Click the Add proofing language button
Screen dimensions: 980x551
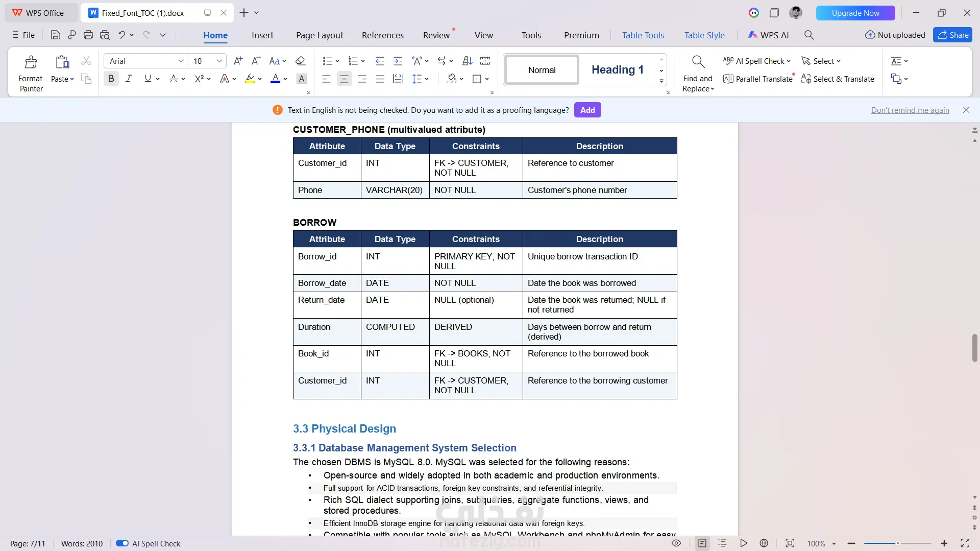(587, 110)
